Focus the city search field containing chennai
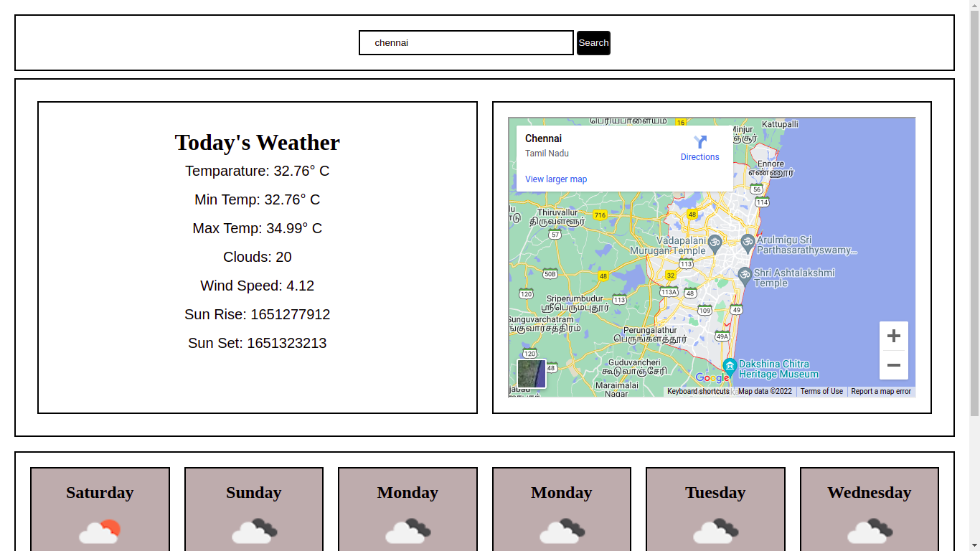The width and height of the screenshot is (980, 551). click(466, 42)
